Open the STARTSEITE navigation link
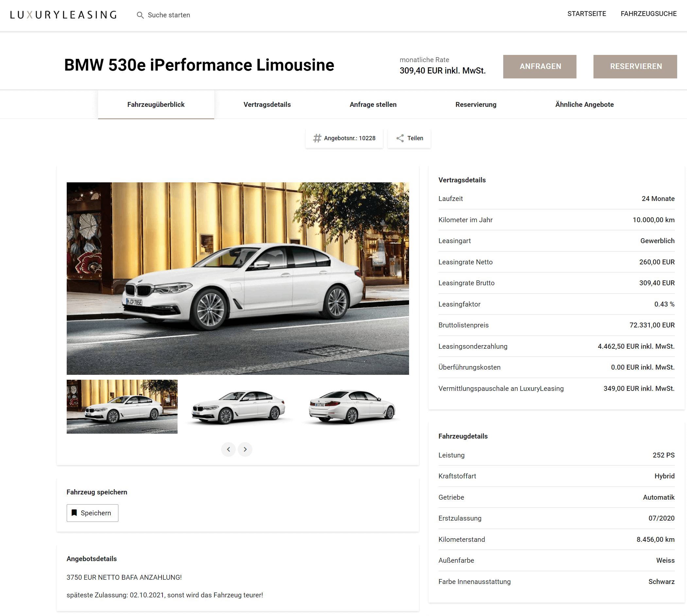 (586, 14)
